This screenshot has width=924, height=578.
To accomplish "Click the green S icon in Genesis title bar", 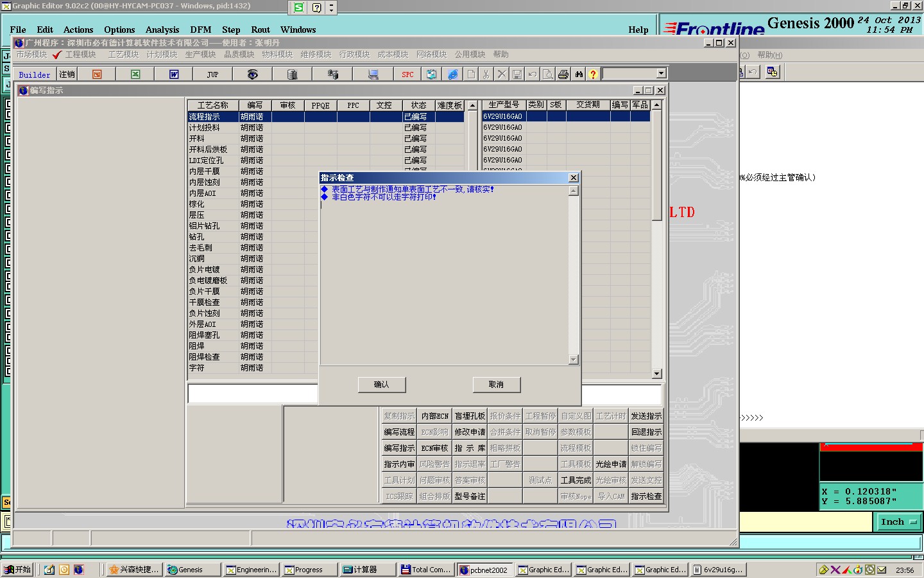I will coord(299,8).
